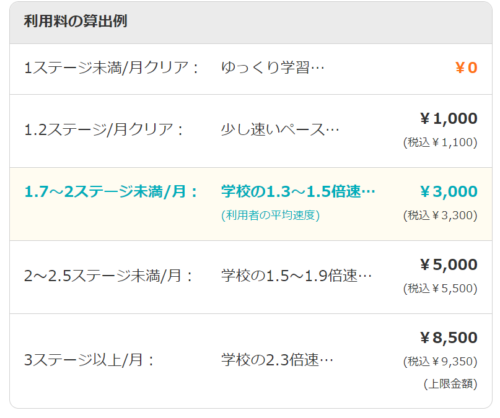Image resolution: width=500 pixels, height=418 pixels.
Task: Click the orange ¥0 price
Action: point(466,68)
